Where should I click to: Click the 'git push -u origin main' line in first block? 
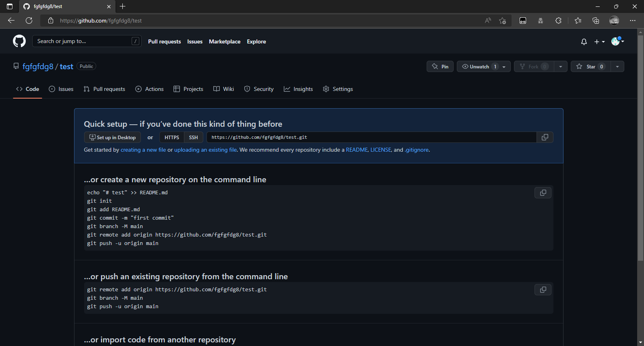123,243
